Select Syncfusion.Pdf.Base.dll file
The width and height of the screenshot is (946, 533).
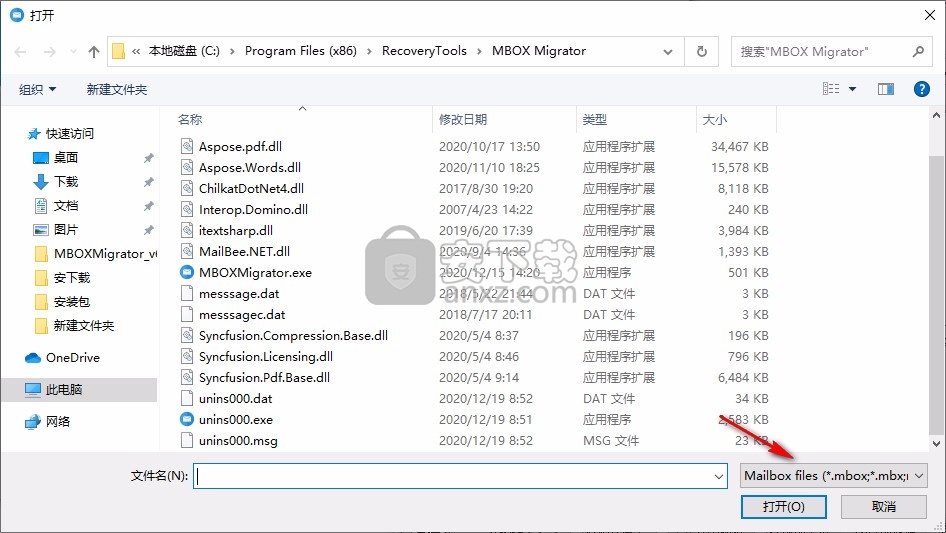264,377
